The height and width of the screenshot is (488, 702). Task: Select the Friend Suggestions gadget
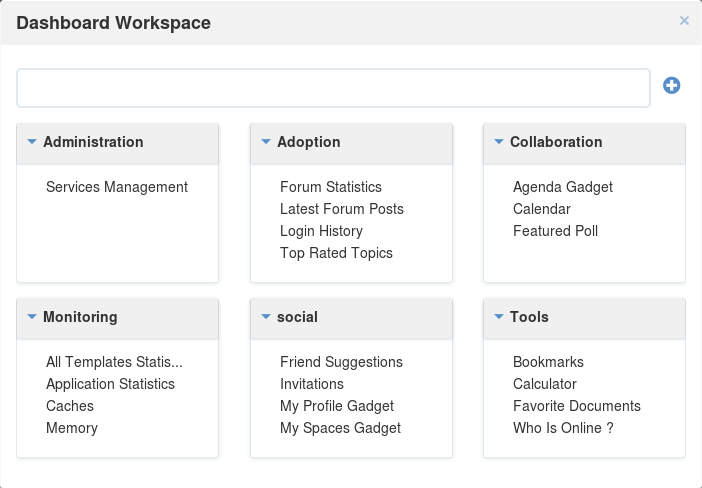[x=341, y=362]
